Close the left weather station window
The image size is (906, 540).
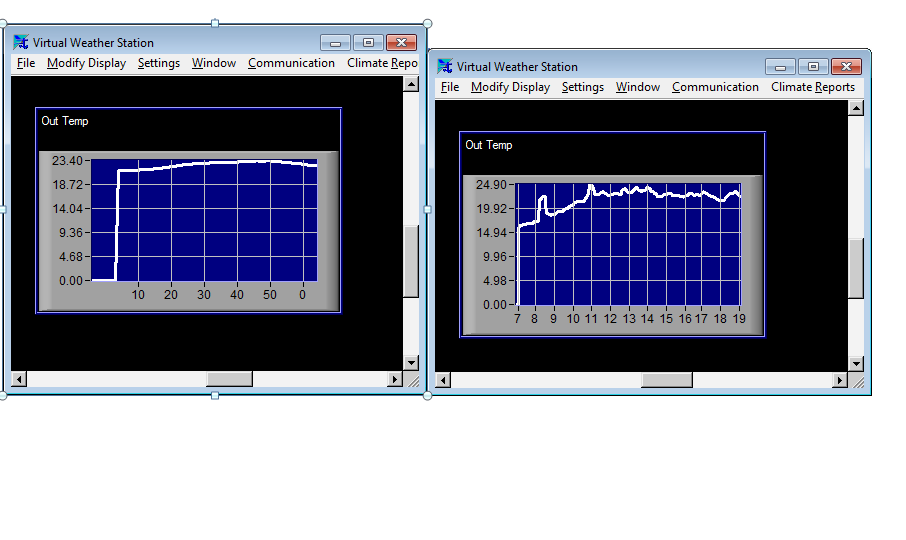[x=401, y=43]
